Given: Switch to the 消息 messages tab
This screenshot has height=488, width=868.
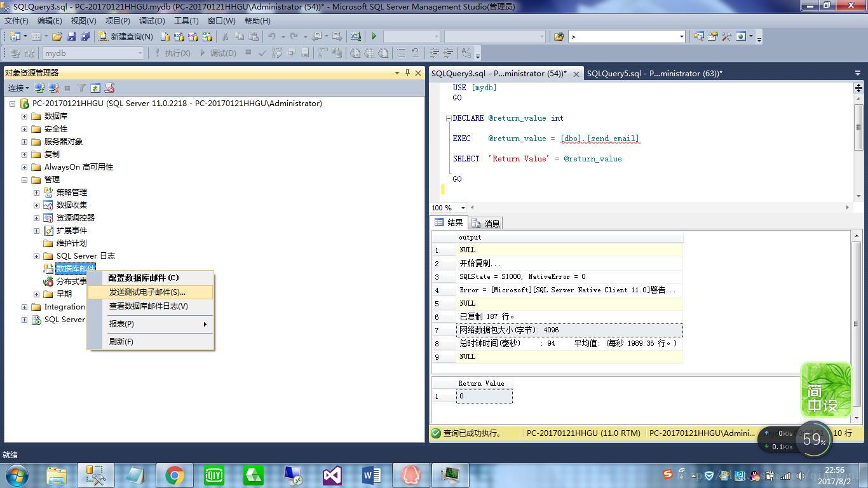Looking at the screenshot, I should pyautogui.click(x=486, y=223).
